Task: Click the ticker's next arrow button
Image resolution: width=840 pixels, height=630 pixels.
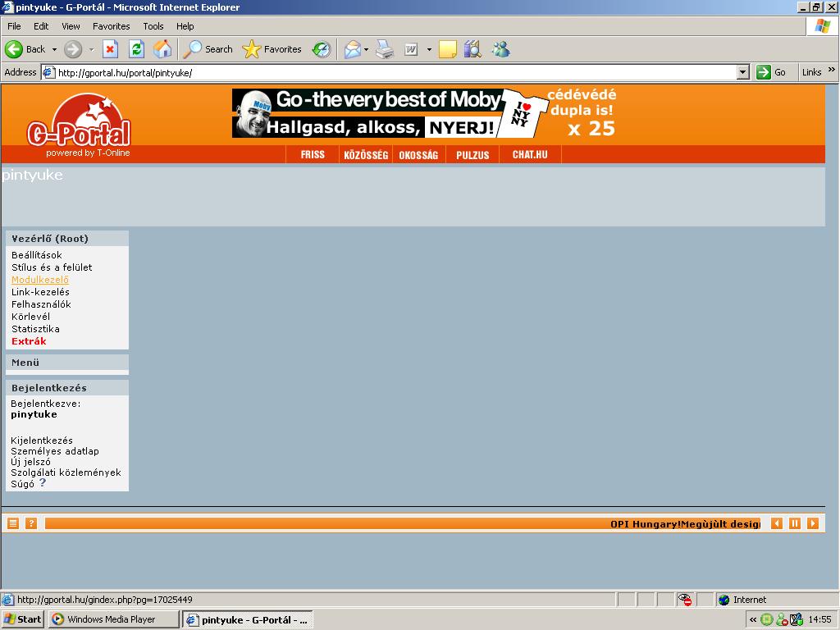Action: 813,523
